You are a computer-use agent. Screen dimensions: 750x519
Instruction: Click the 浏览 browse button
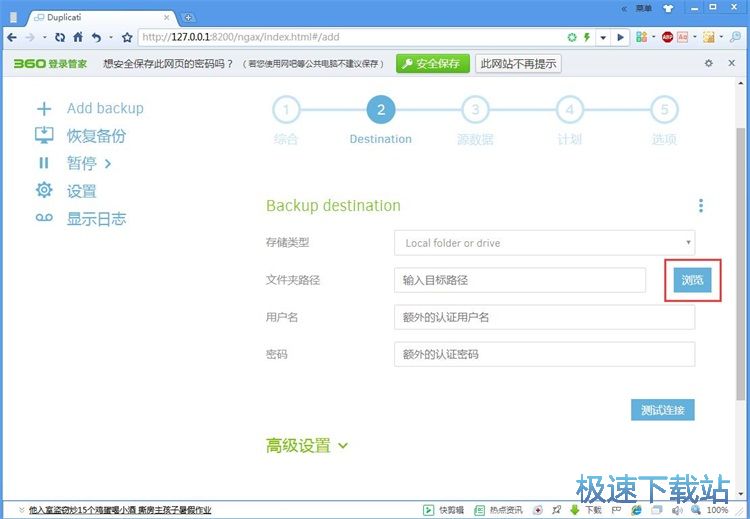coord(692,280)
